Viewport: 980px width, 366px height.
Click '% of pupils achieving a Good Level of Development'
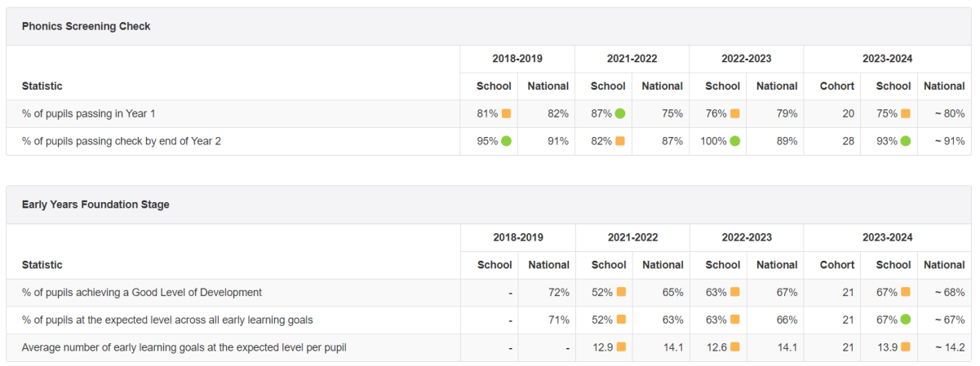click(x=142, y=292)
